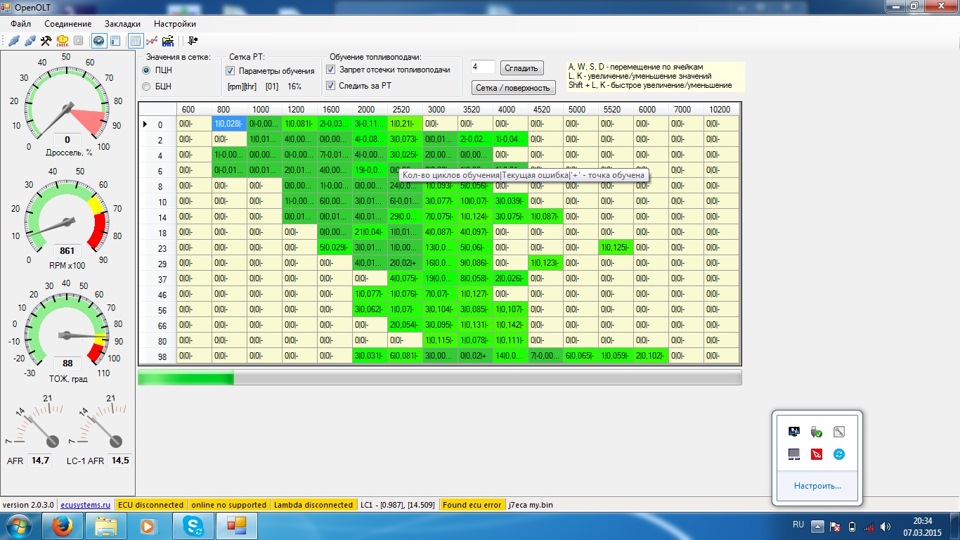Select the ПЦН radio button
Screen dimensions: 960x540
coord(146,70)
